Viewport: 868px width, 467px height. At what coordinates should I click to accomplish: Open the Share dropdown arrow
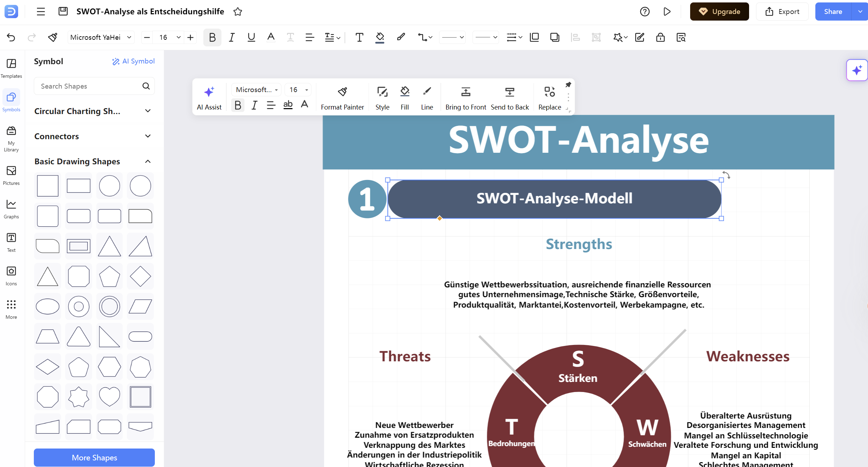(860, 12)
